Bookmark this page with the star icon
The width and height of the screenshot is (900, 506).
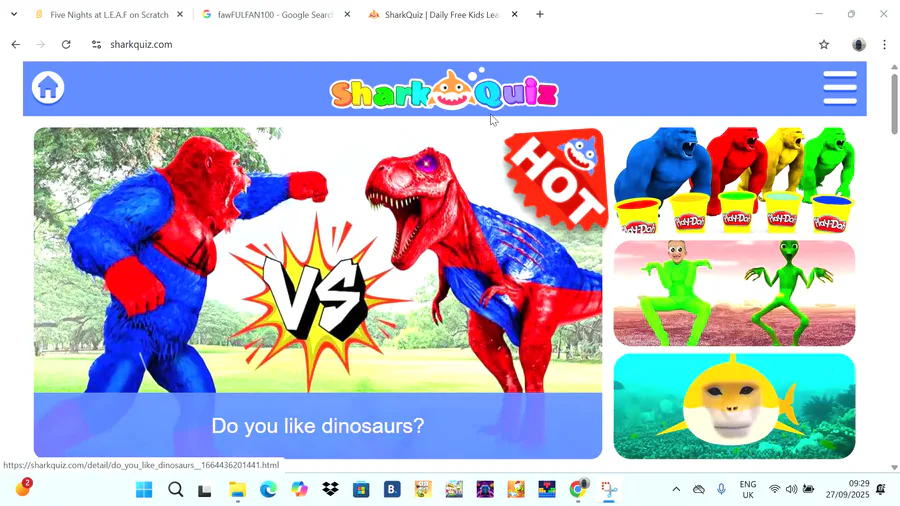tap(824, 44)
